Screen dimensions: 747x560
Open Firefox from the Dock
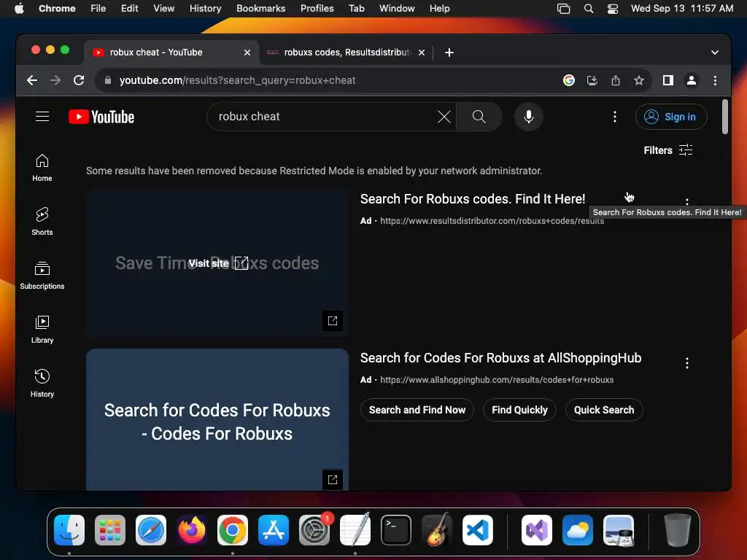pyautogui.click(x=192, y=530)
